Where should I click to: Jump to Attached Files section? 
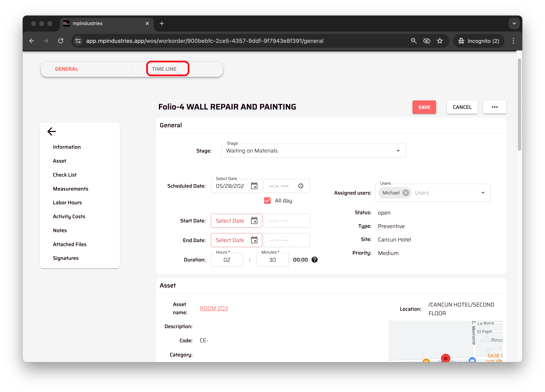(69, 244)
